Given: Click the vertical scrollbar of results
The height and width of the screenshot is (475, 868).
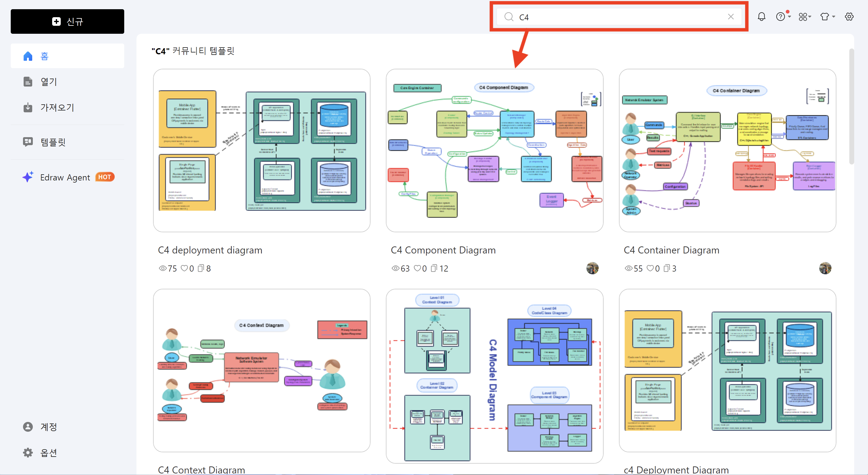Looking at the screenshot, I should [x=851, y=106].
